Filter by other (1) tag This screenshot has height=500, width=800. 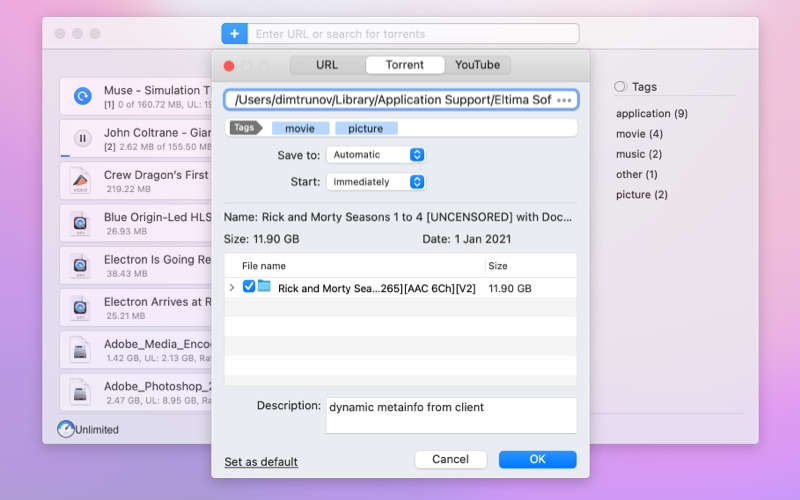pos(636,174)
